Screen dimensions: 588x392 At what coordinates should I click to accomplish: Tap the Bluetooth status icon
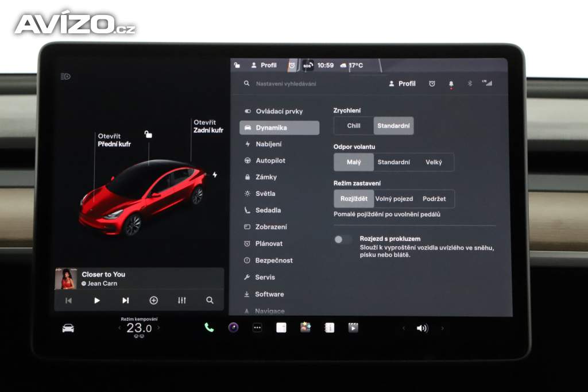click(x=469, y=83)
